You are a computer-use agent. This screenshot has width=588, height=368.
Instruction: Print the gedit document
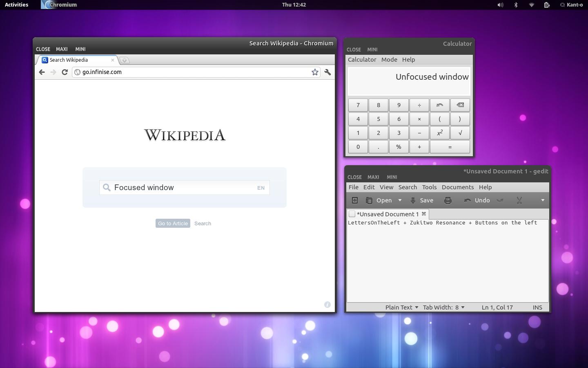448,200
